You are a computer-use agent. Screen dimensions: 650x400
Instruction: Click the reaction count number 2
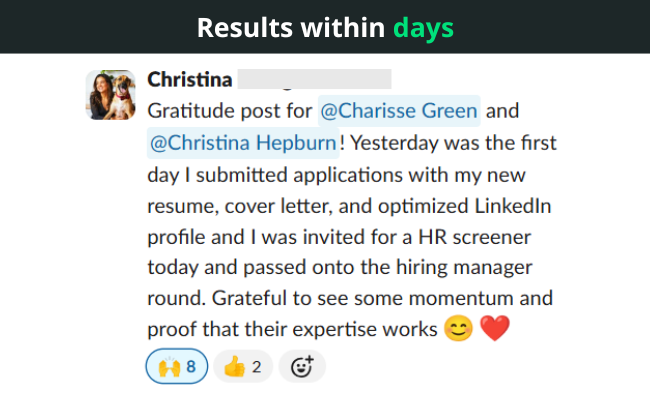[257, 367]
